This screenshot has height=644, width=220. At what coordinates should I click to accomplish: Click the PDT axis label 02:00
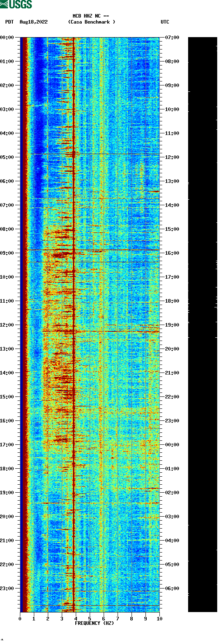coord(7,85)
